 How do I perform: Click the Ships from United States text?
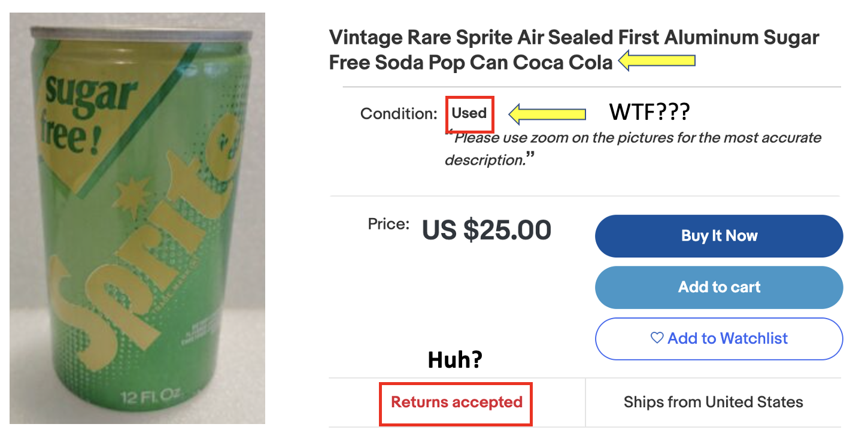(x=713, y=402)
